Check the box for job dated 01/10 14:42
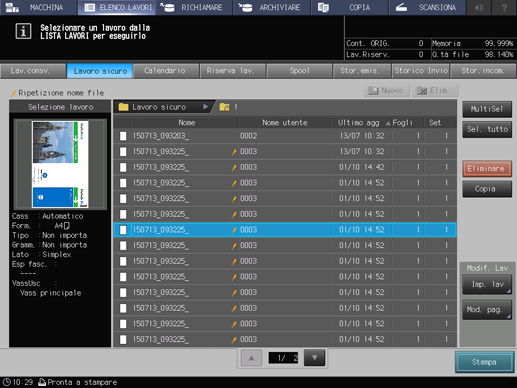The image size is (517, 388). [x=123, y=167]
